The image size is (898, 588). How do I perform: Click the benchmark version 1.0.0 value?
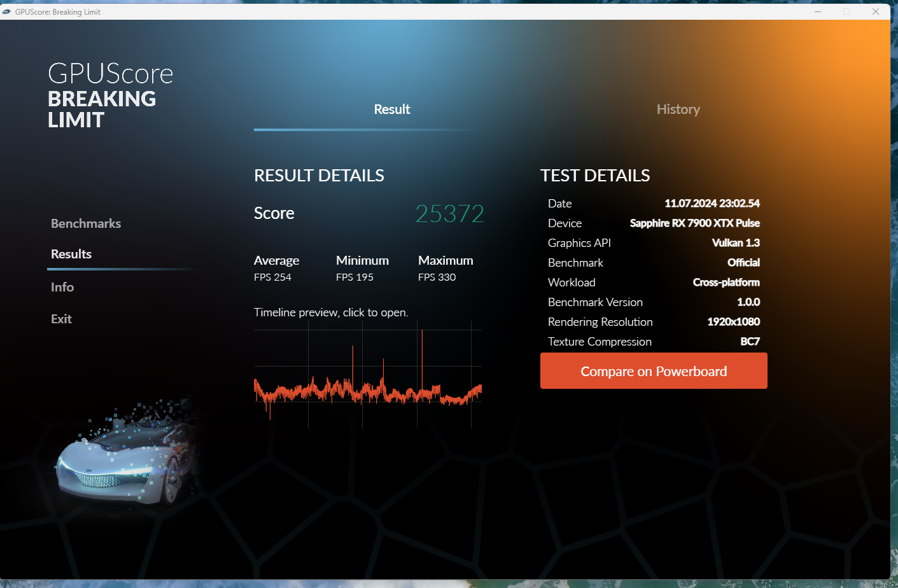(748, 302)
